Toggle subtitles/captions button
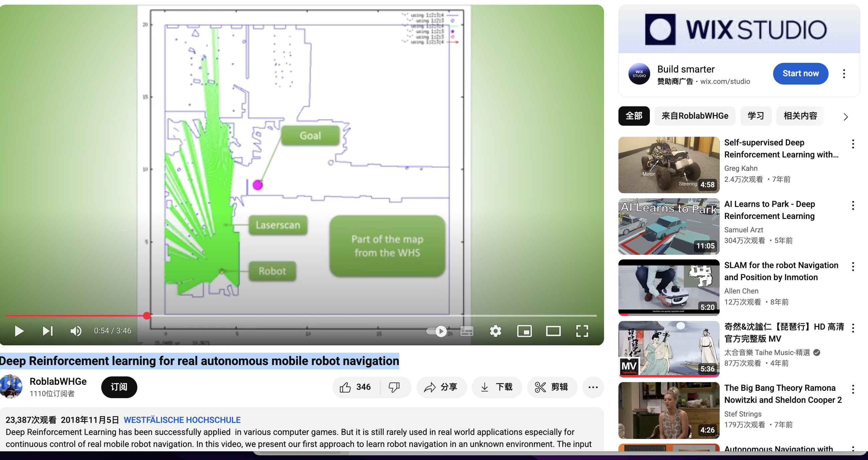Viewport: 868px width, 460px height. coord(467,331)
